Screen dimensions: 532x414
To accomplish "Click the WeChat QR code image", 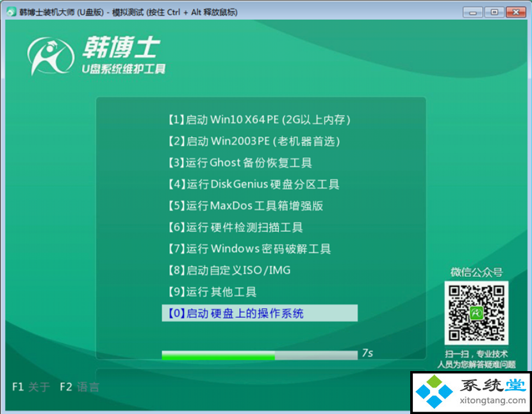I will 476,313.
